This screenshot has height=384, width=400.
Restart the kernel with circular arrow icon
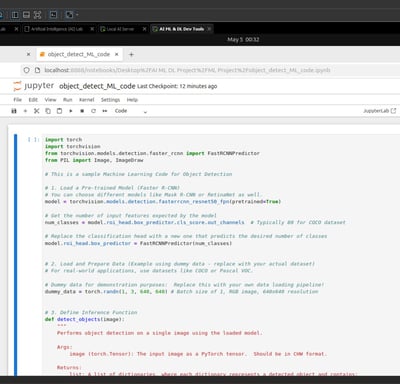93,111
